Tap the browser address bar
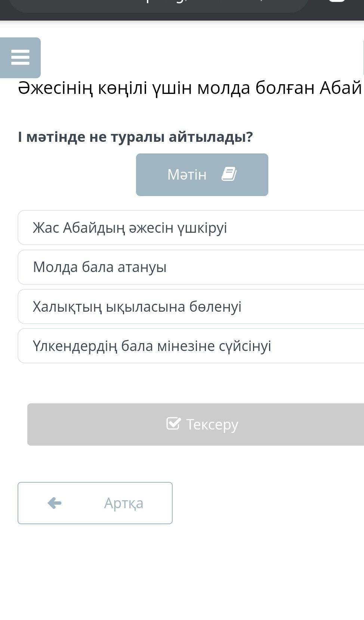Screen dimensions: 364x620 point(157,4)
